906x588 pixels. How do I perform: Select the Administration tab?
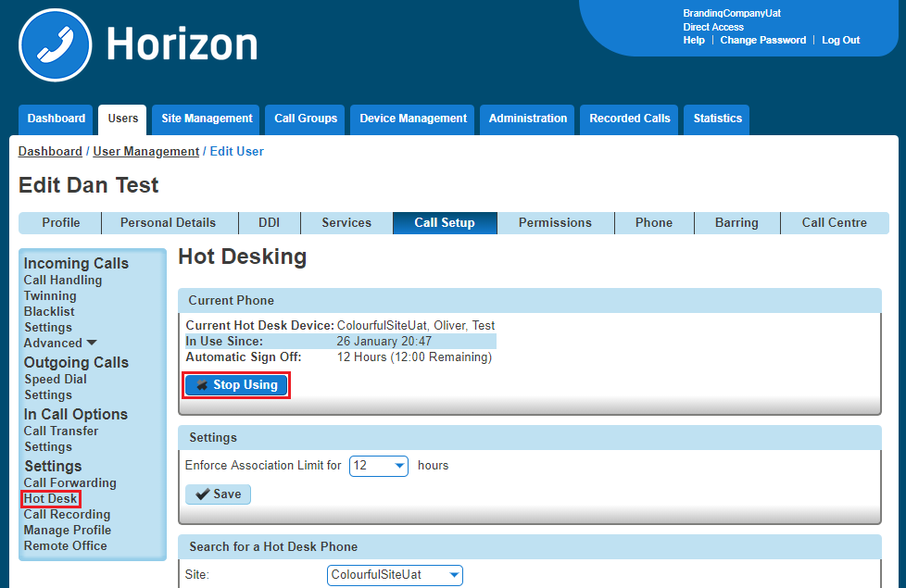[x=527, y=119]
